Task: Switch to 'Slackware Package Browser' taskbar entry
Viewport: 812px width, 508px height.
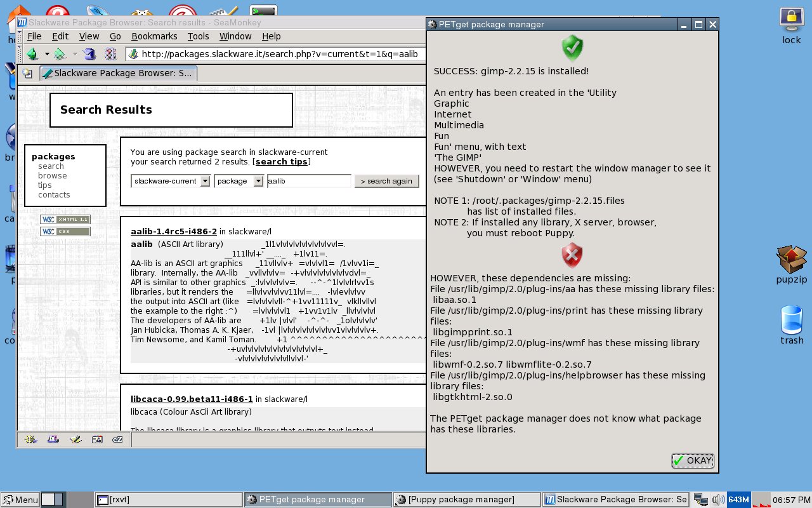Action: 616,500
